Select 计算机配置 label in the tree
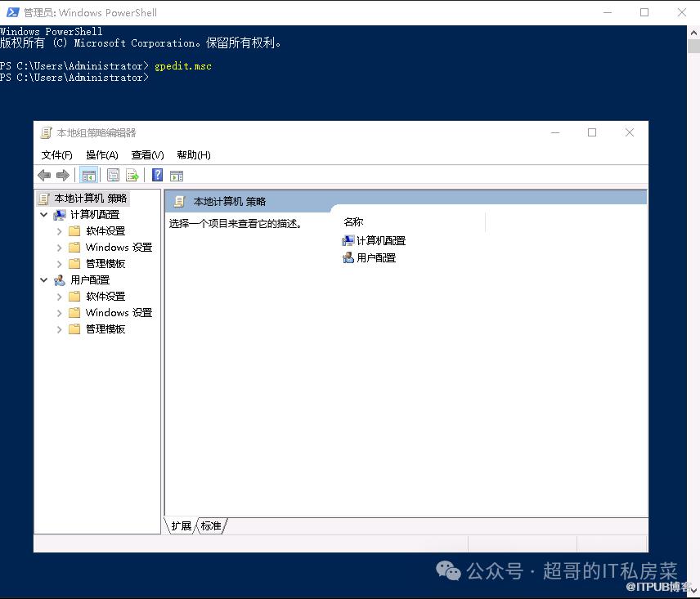The image size is (700, 599). pos(95,215)
